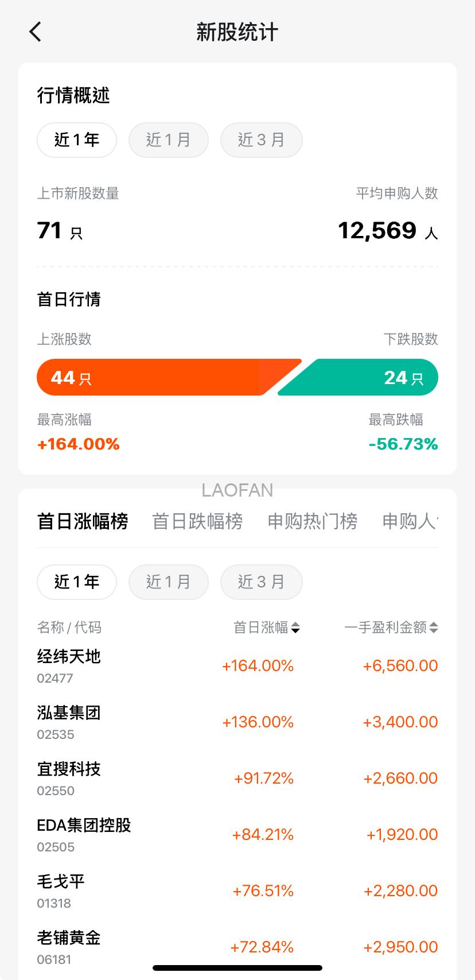
Task: Open the 申购热门榜 tab
Action: [x=312, y=521]
